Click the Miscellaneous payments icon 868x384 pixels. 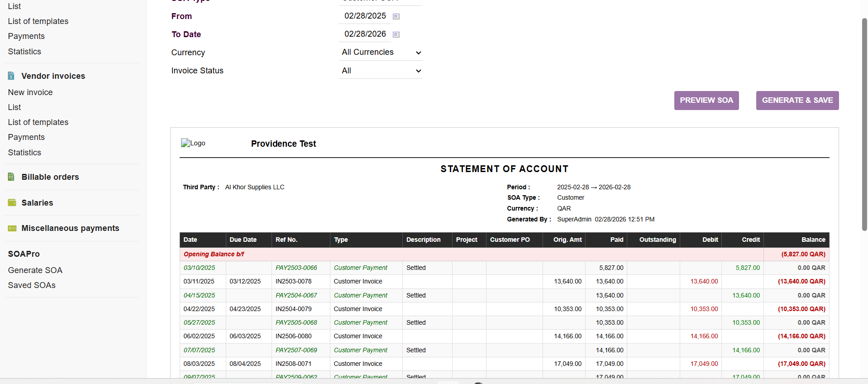[12, 228]
